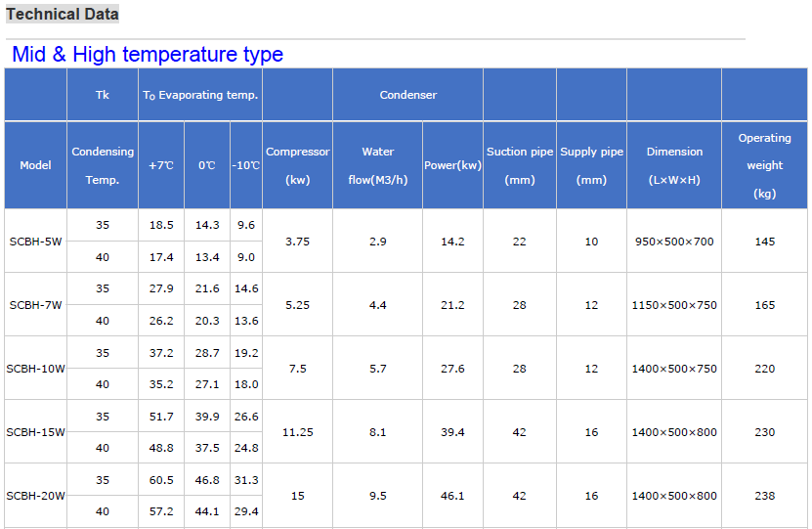Click the Power(kw) column header

[452, 165]
